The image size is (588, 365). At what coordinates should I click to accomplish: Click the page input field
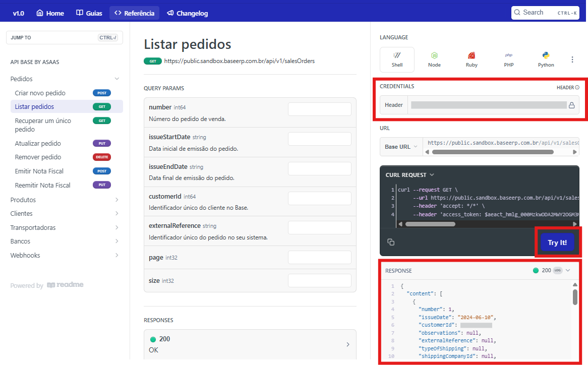(320, 258)
